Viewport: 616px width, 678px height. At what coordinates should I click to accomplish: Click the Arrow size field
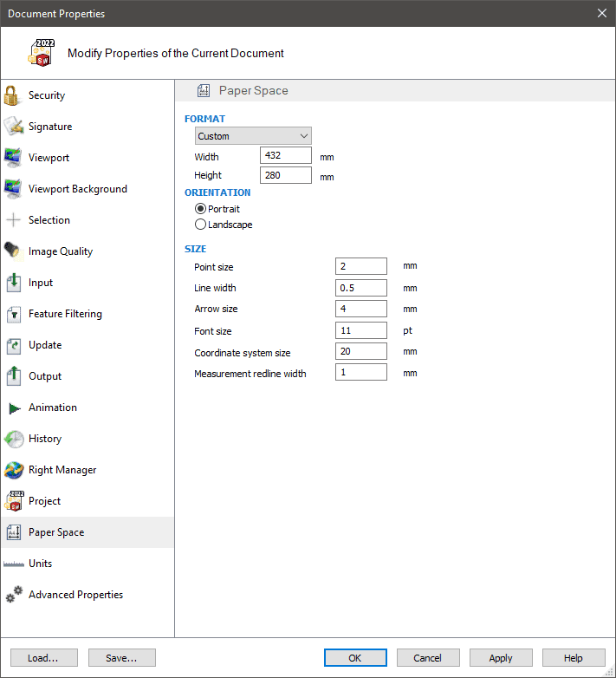tap(361, 309)
